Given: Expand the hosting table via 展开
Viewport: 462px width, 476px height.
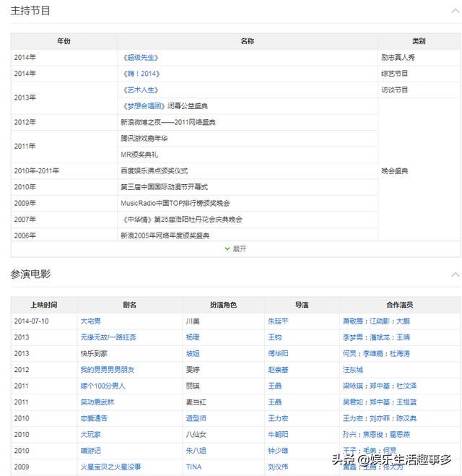Looking at the screenshot, I should point(236,249).
